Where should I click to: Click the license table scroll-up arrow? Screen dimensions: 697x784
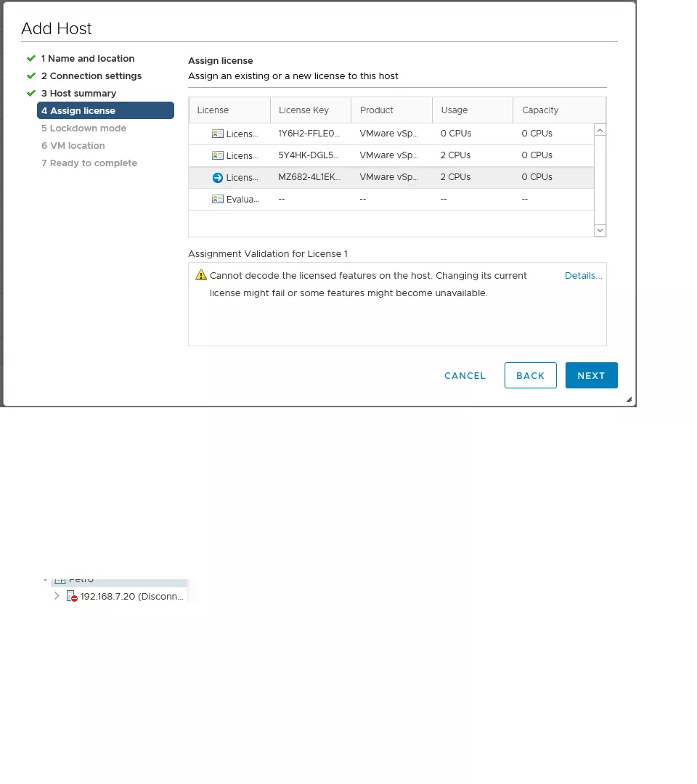click(x=600, y=131)
